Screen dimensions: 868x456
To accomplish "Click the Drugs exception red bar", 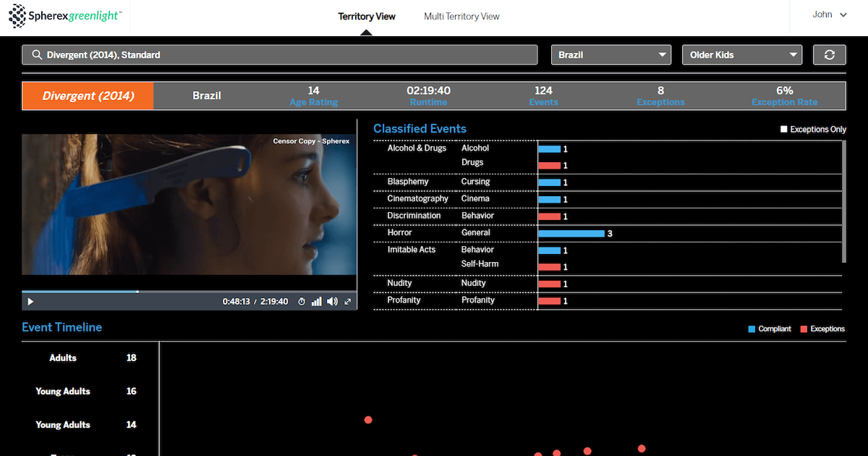I will 550,166.
